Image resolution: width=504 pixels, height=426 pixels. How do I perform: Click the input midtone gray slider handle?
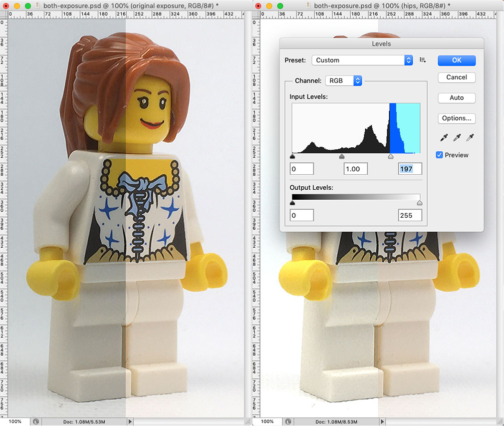coord(342,156)
